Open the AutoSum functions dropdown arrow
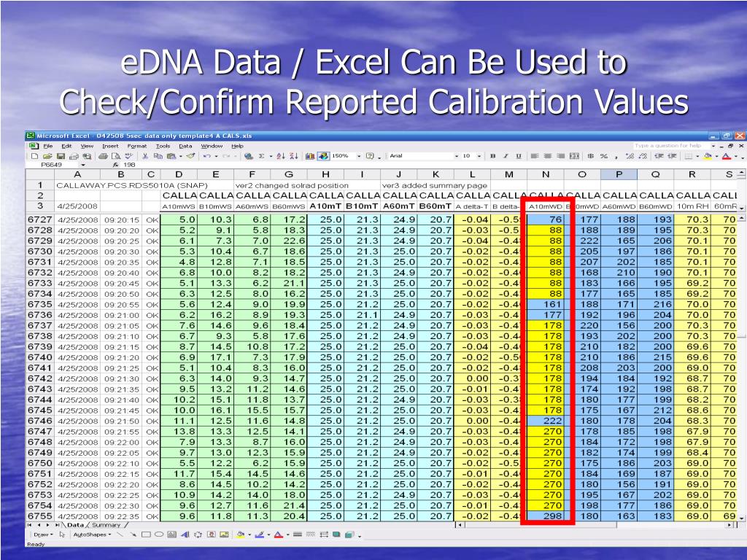The height and width of the screenshot is (560, 747). coord(271,156)
